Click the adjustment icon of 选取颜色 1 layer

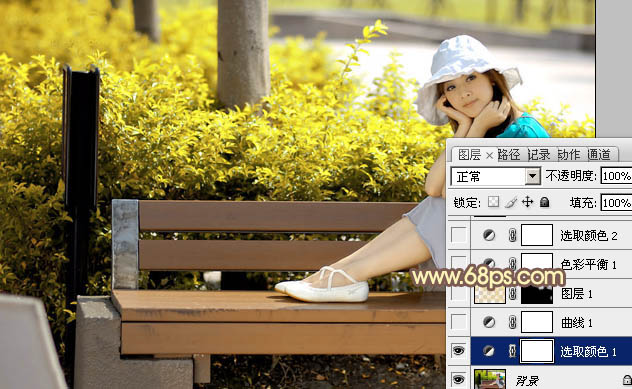click(x=489, y=351)
